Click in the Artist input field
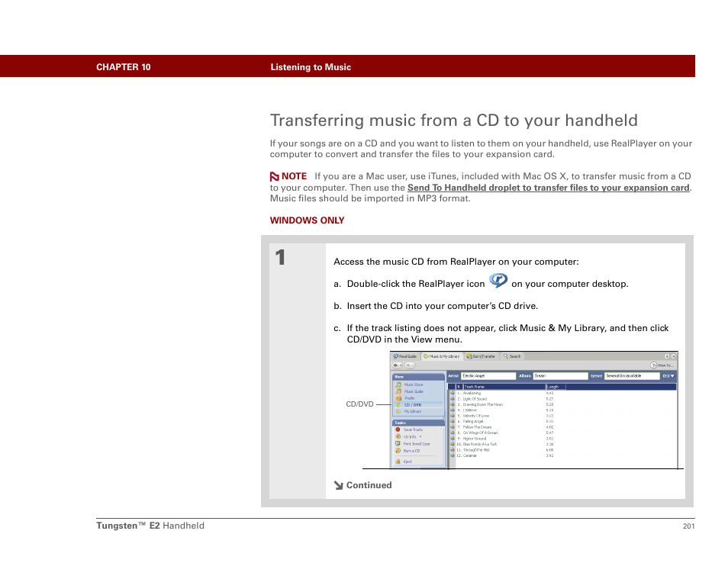 coord(488,376)
